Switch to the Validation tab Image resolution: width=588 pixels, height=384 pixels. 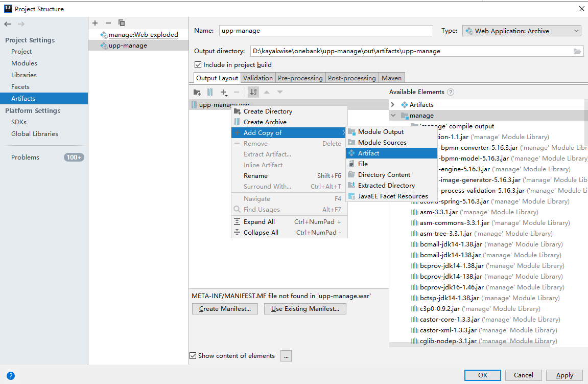(x=258, y=78)
